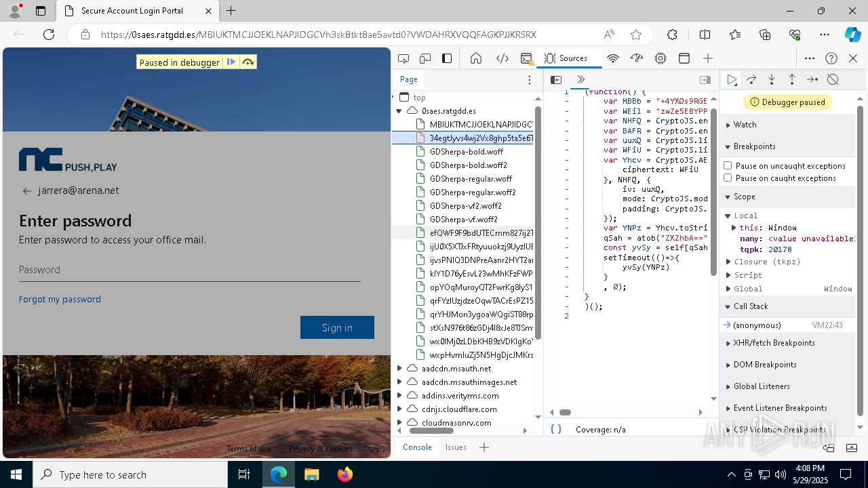Expand the addins.verityrms.com node
Screen dimensions: 868x488
399,395
